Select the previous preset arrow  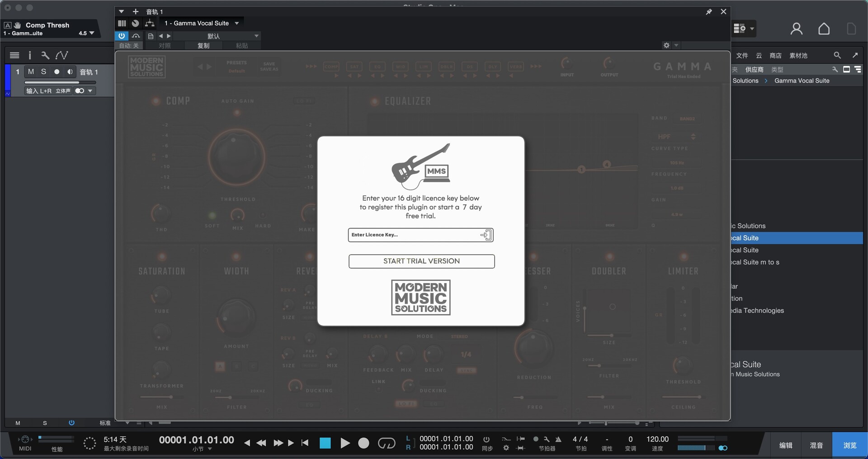coord(160,36)
